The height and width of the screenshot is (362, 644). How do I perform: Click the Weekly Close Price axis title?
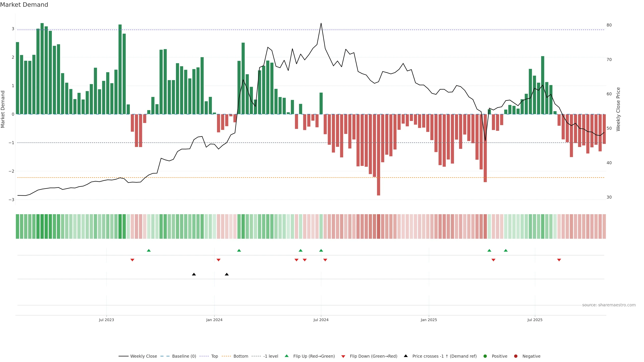(x=618, y=109)
